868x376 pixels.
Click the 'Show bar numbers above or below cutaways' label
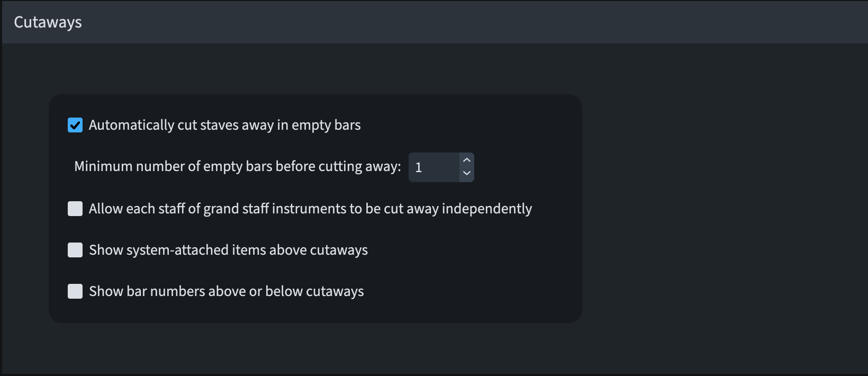point(226,291)
